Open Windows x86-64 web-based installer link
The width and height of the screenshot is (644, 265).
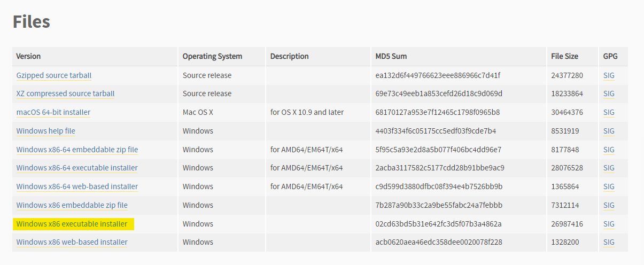point(77,186)
